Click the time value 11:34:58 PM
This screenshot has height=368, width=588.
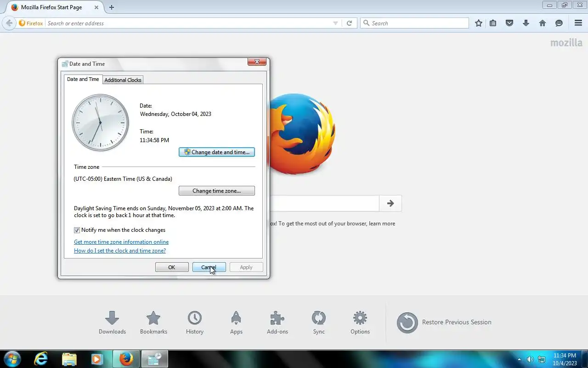point(154,140)
